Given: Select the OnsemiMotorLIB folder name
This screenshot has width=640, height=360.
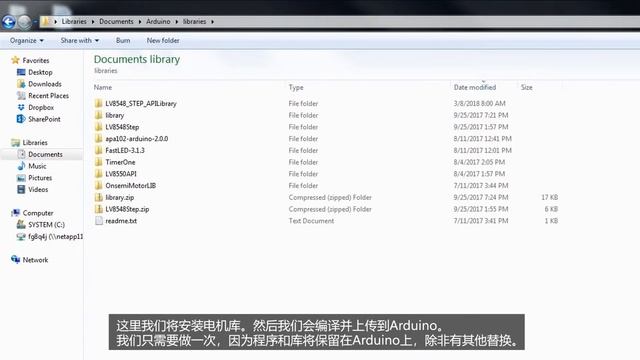Looking at the screenshot, I should point(131,186).
